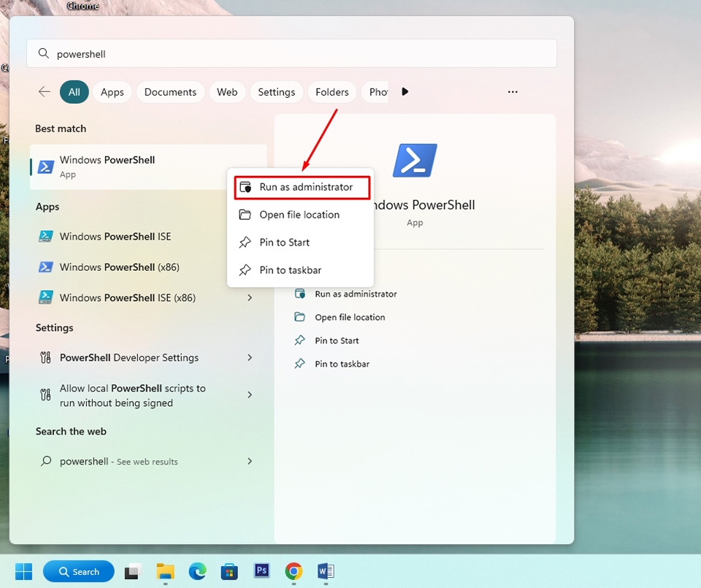This screenshot has height=588, width=701.
Task: Click the taskbar Search button
Action: tap(79, 571)
